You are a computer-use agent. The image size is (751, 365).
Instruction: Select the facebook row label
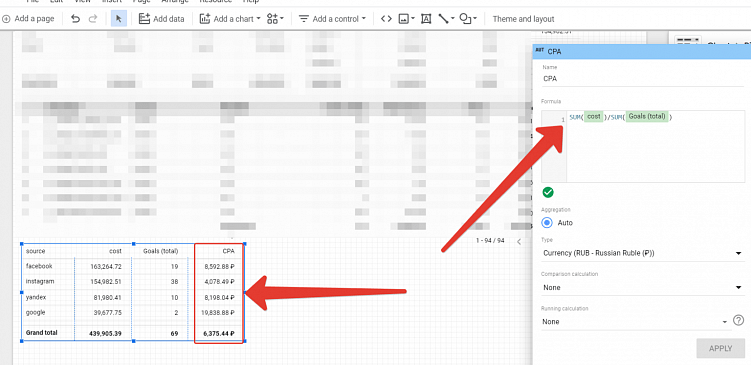click(x=39, y=266)
